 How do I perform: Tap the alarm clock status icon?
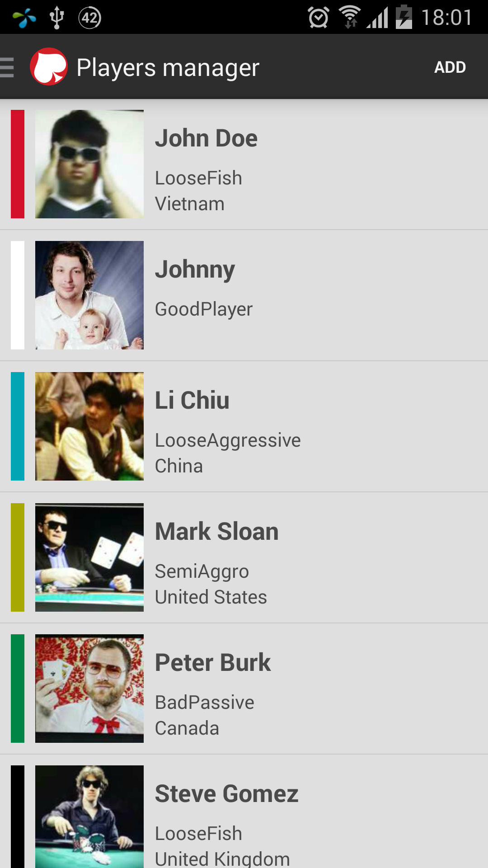click(319, 18)
